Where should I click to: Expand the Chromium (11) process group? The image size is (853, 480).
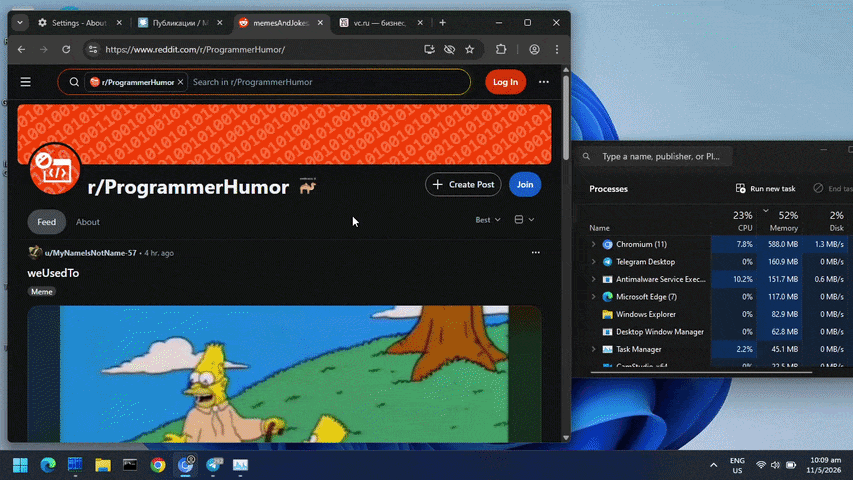(x=594, y=244)
